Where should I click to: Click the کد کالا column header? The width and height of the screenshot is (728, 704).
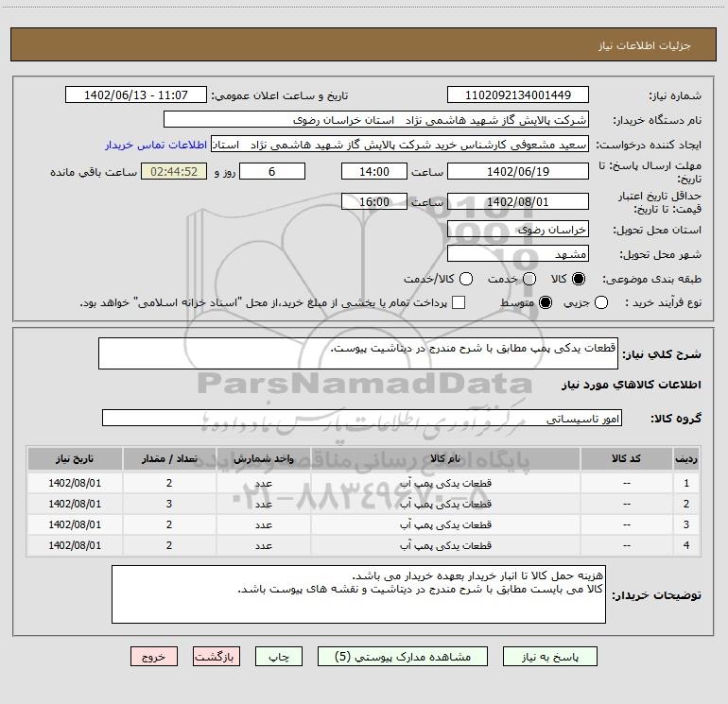click(x=626, y=459)
